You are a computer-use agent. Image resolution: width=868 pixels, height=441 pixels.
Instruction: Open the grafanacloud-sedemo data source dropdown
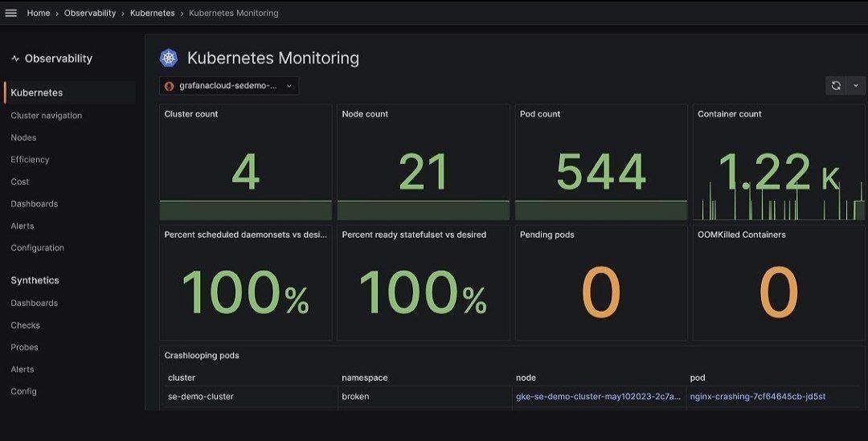point(229,86)
